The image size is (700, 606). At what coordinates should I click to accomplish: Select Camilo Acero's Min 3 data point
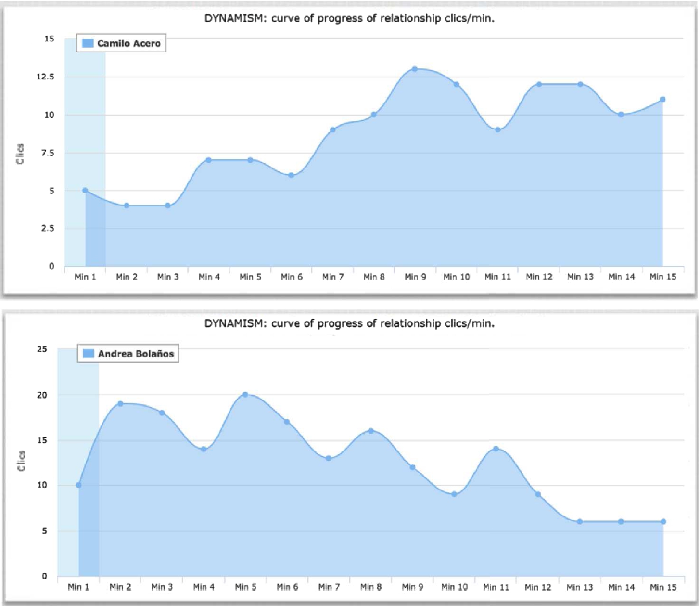point(168,206)
